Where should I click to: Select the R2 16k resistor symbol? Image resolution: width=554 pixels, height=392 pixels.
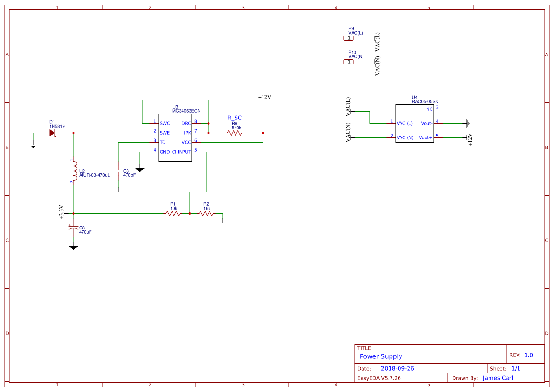(x=206, y=214)
